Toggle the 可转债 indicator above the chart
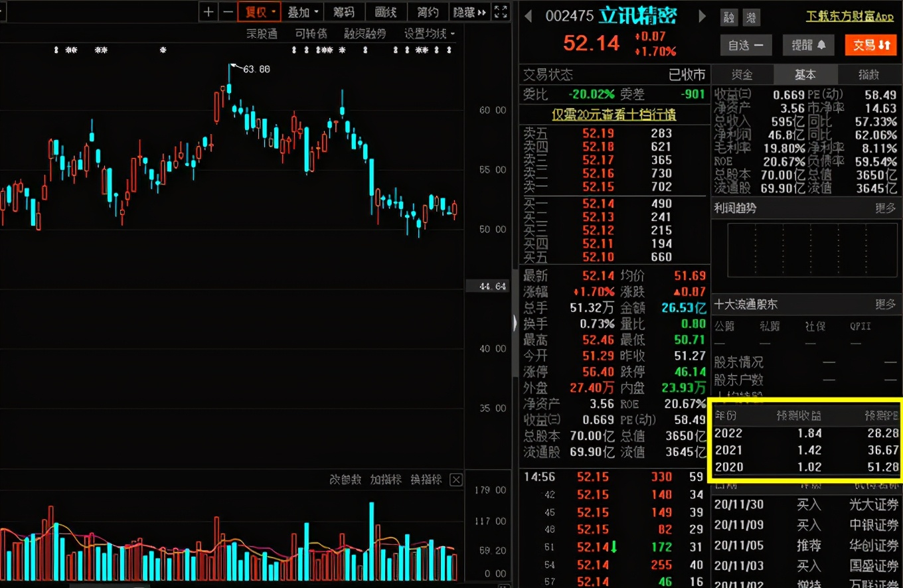The height and width of the screenshot is (588, 903). 311,33
